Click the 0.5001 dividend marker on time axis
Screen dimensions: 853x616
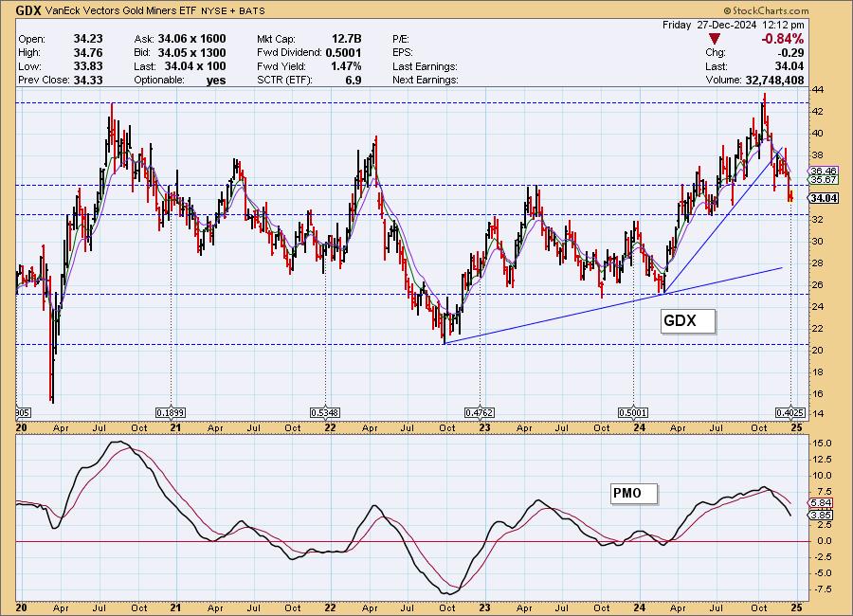[x=634, y=413]
